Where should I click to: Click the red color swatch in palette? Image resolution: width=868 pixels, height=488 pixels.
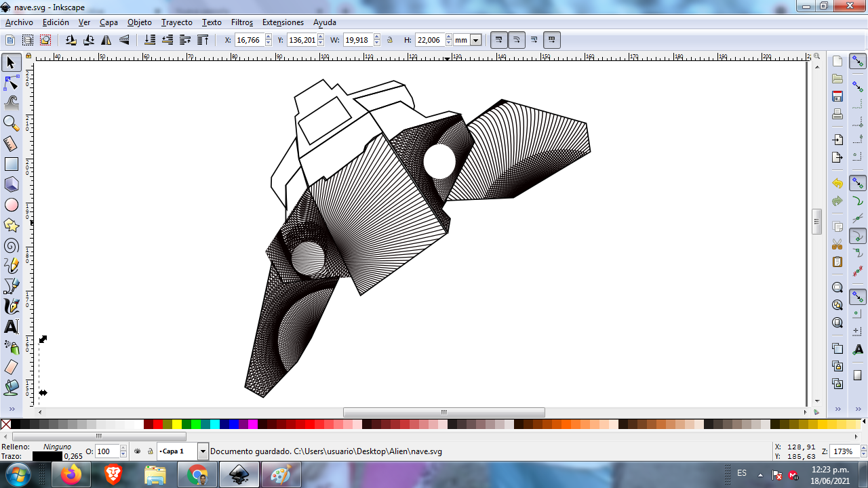pos(158,424)
